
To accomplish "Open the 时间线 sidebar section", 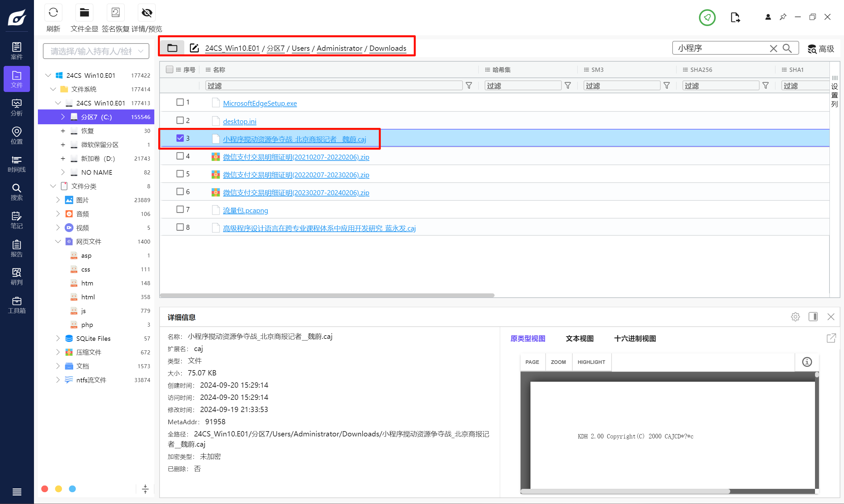I will [x=16, y=164].
